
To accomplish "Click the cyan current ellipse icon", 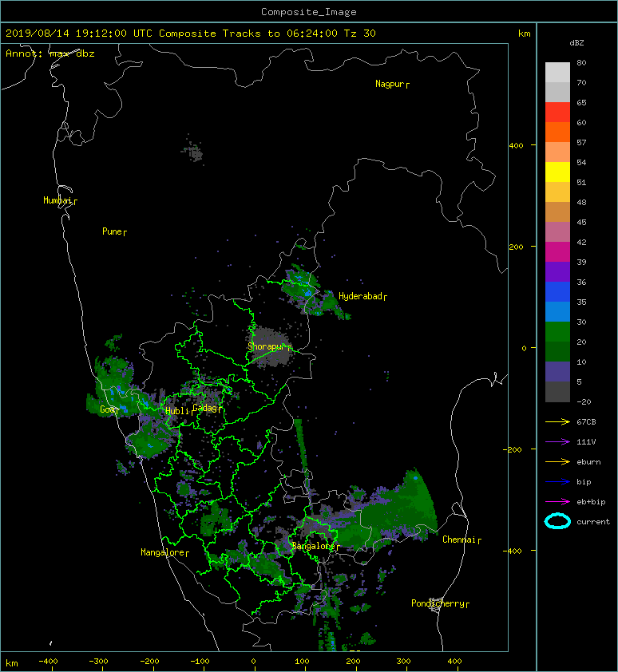I will tap(557, 521).
